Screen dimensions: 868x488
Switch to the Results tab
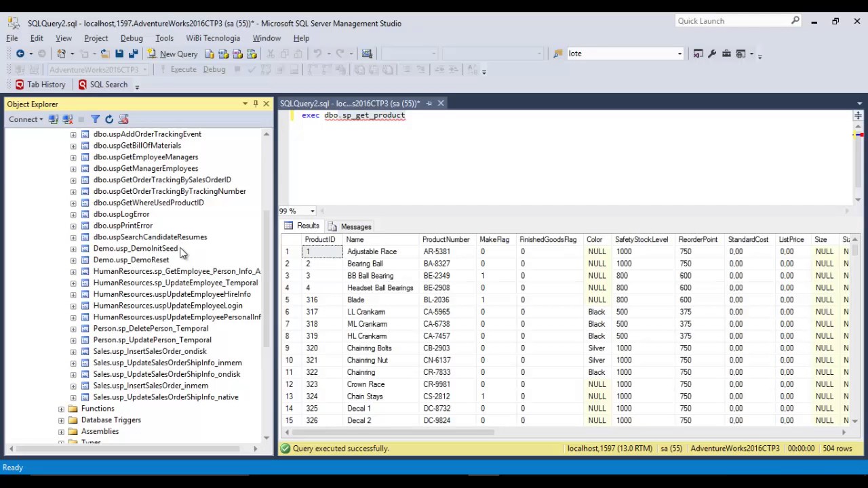click(302, 226)
